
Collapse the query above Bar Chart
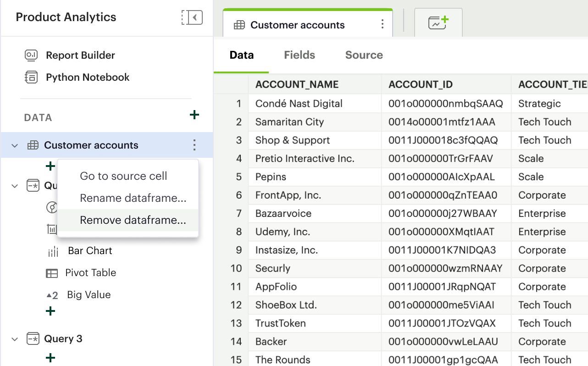point(15,186)
